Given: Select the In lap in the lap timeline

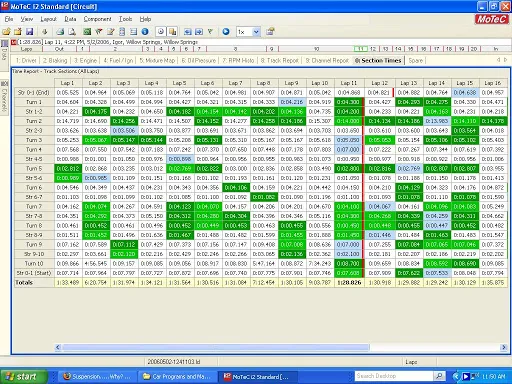Looking at the screenshot, I should pyautogui.click(x=496, y=49).
